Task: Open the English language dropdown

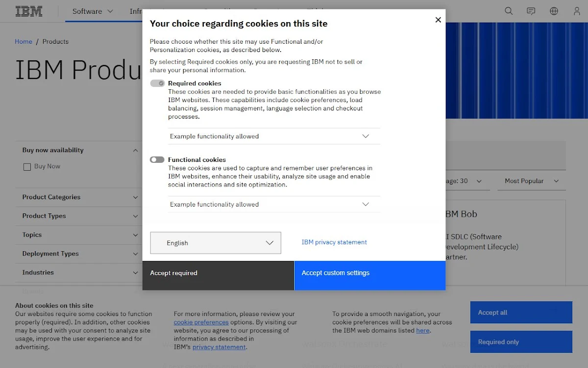Action: (x=216, y=243)
